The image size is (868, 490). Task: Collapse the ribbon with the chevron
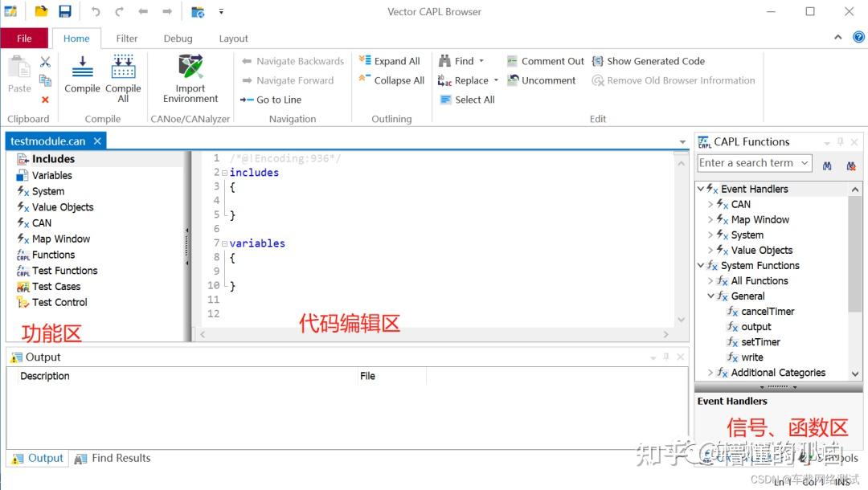837,38
